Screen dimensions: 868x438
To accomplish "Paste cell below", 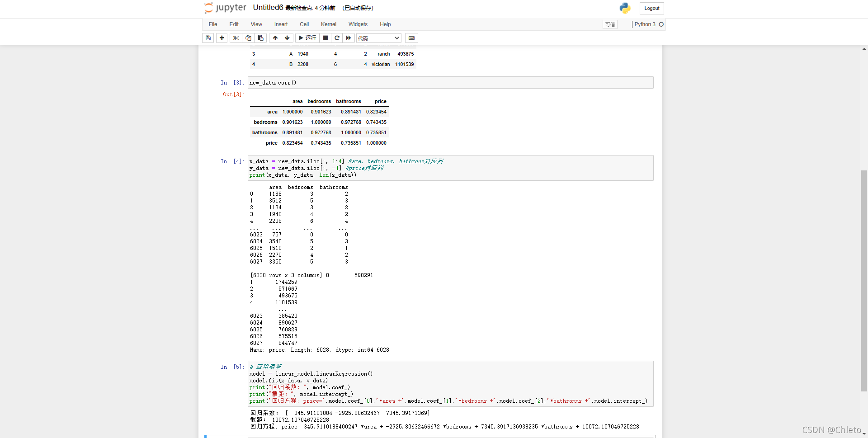I will pos(260,38).
